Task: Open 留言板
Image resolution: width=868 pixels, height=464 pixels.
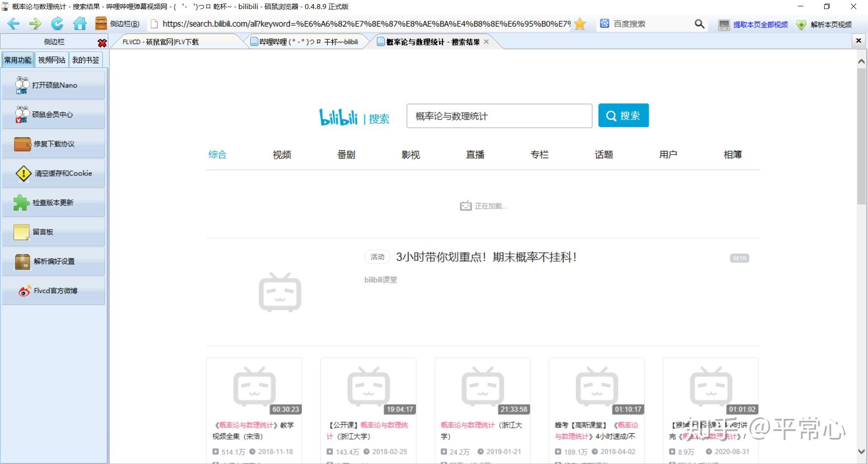Action: pos(54,232)
